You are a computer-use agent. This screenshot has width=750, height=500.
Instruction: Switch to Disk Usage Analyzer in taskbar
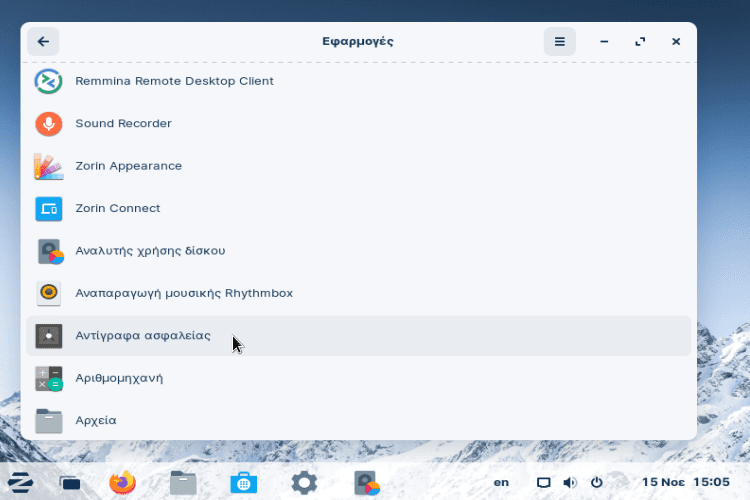366,482
